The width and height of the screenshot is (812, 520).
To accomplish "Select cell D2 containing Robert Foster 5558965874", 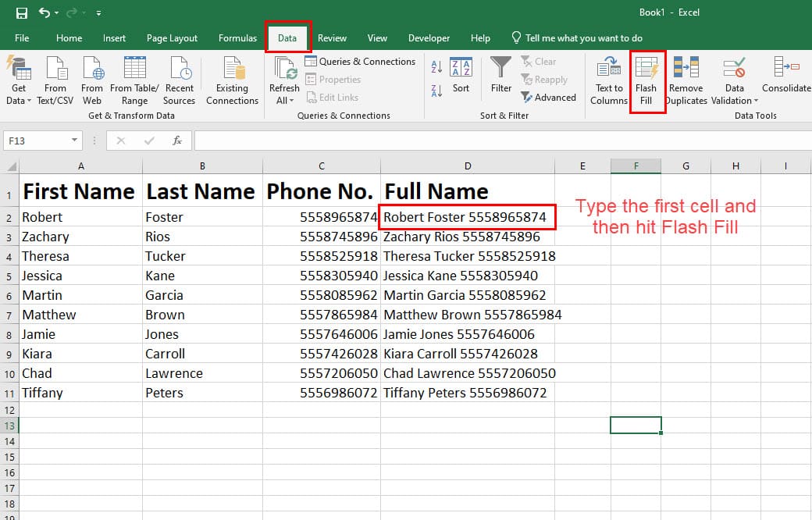I will [x=466, y=216].
